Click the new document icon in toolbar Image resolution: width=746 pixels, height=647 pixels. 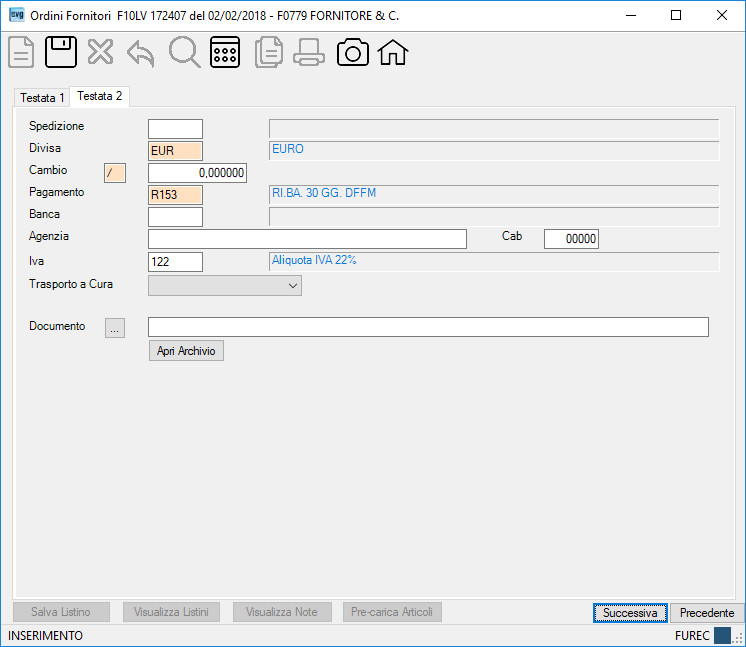[21, 52]
